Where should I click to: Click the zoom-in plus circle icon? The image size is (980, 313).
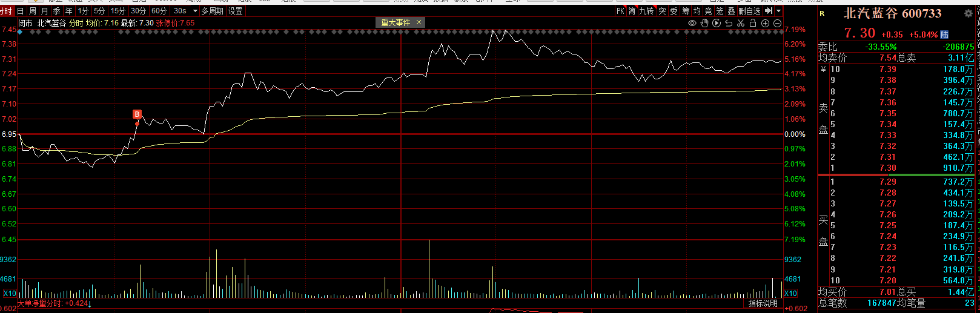click(766, 23)
